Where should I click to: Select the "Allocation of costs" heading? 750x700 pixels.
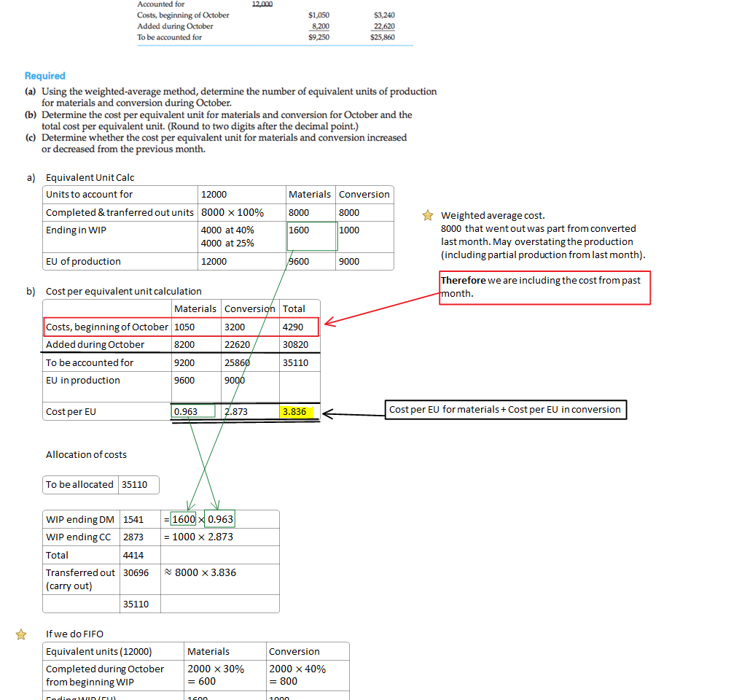pos(87,454)
